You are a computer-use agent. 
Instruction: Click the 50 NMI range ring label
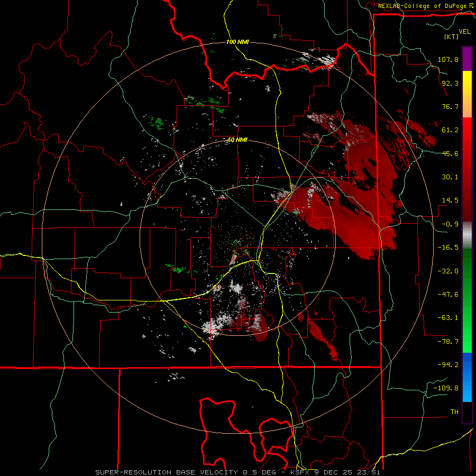237,140
